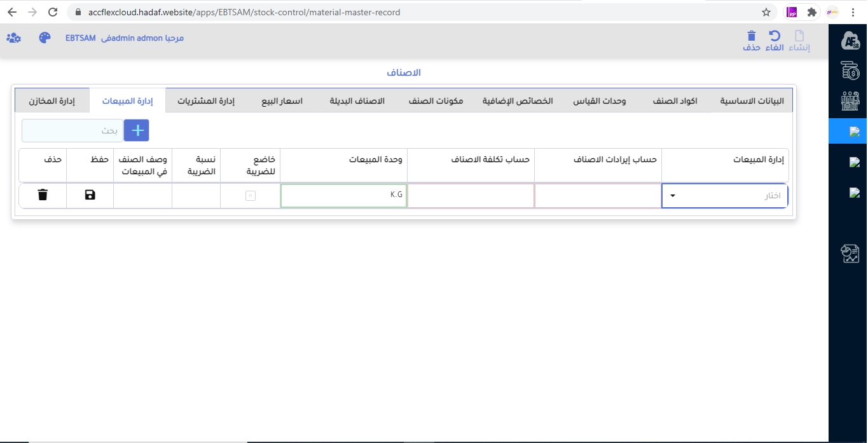Open the reports chart sidebar icon
The image size is (868, 443).
850,254
